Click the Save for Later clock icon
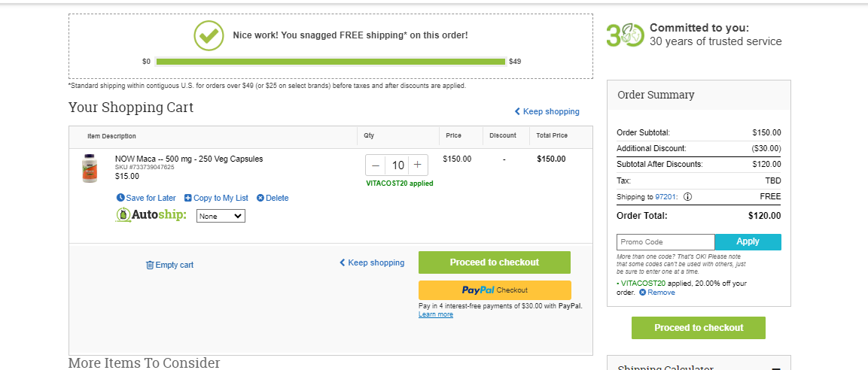Screen dimensions: 868x370 click(120, 198)
